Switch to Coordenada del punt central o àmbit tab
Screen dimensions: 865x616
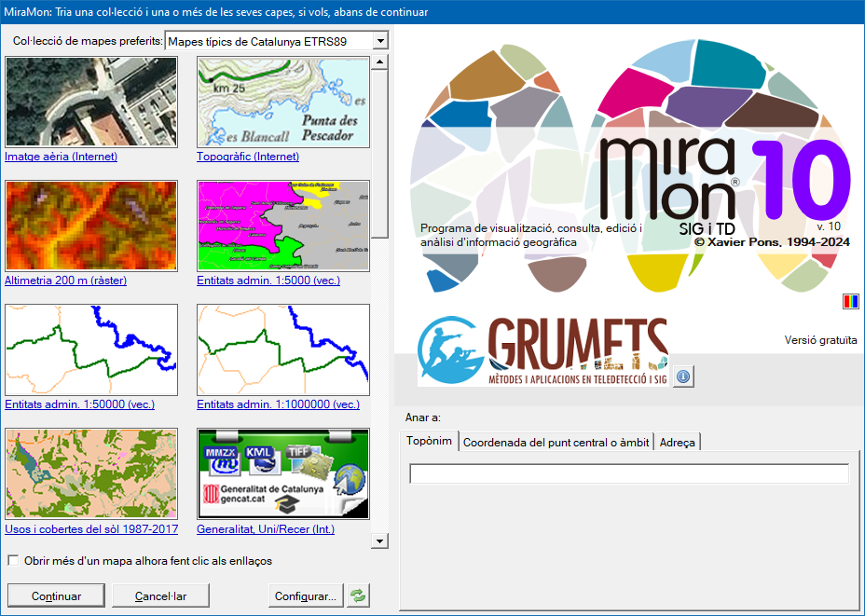(556, 443)
